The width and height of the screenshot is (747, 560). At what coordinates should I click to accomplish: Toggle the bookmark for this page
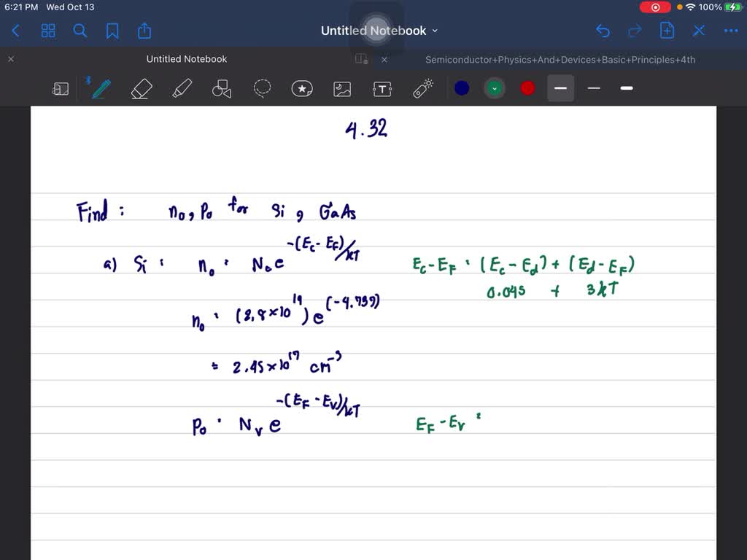[112, 31]
